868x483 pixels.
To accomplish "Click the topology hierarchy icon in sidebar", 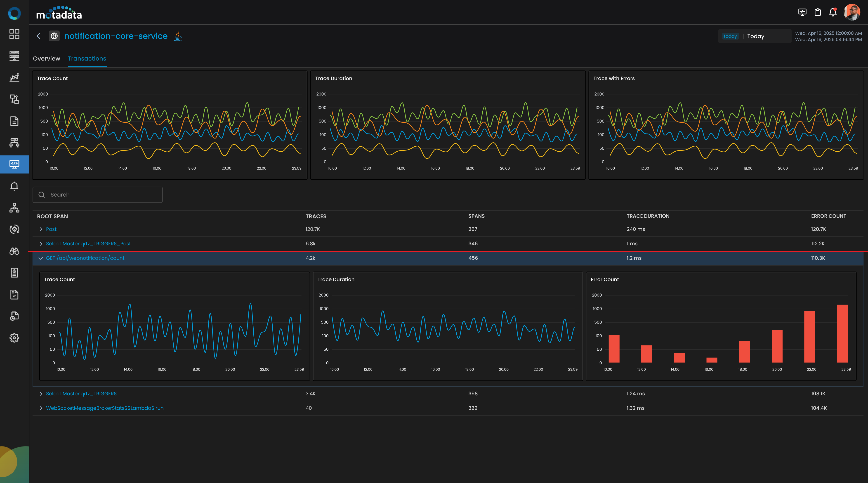I will tap(14, 208).
